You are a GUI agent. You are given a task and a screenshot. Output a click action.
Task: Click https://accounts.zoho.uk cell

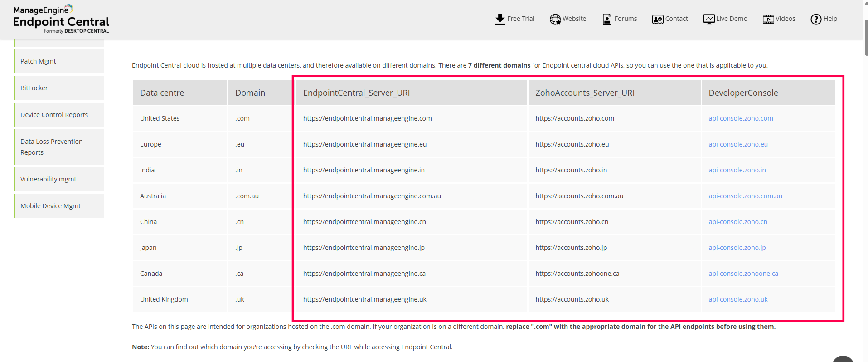[x=615, y=299]
